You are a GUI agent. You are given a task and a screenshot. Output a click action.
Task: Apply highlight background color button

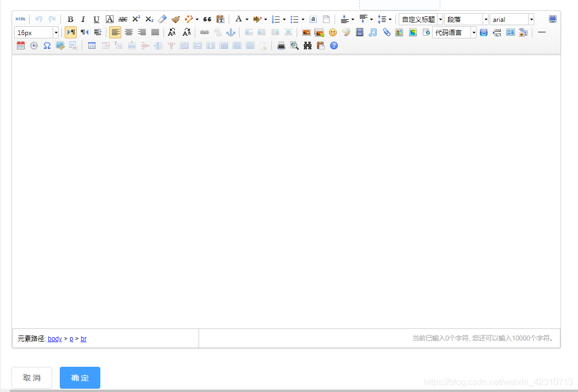pos(257,19)
